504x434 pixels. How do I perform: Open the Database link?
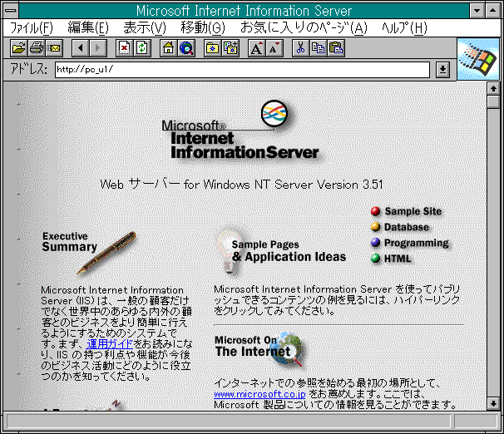click(x=407, y=227)
